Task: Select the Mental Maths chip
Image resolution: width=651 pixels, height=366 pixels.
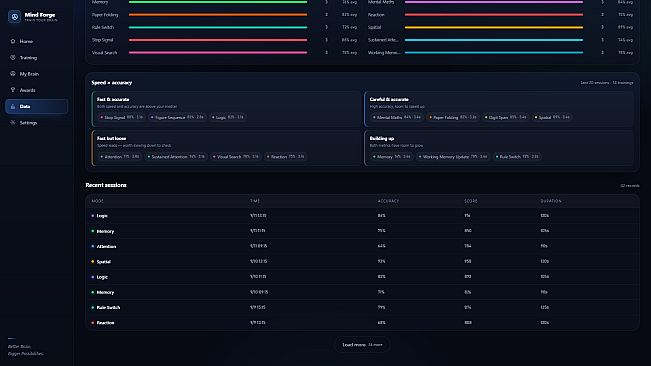Action: 396,117
